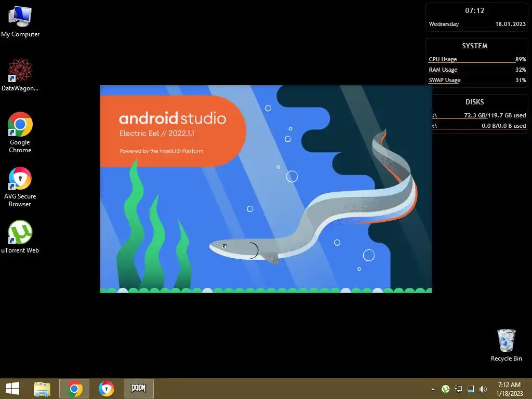Click the Wednesday date text in widget
Screen dimensions: 532x399
tap(444, 24)
